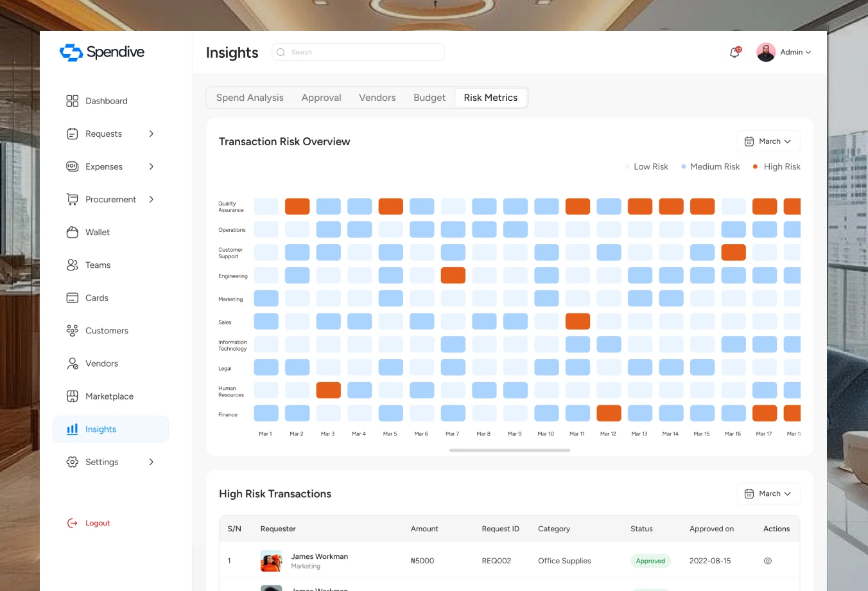Go to Teams via its sidebar icon
Screen dimensions: 868x591
click(73, 265)
